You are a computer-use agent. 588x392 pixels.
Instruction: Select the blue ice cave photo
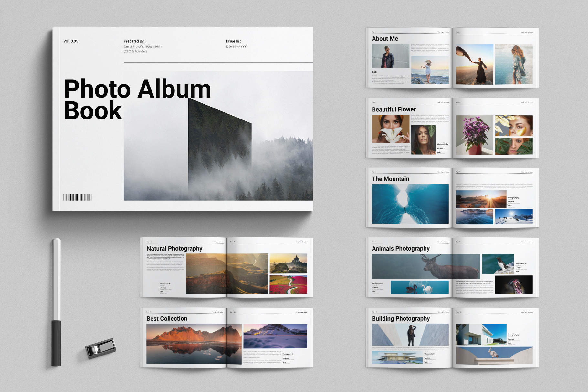[x=410, y=204]
